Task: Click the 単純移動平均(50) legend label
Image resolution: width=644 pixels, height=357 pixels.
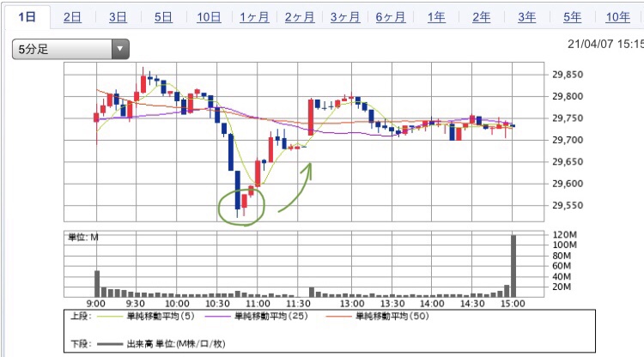Action: point(392,316)
